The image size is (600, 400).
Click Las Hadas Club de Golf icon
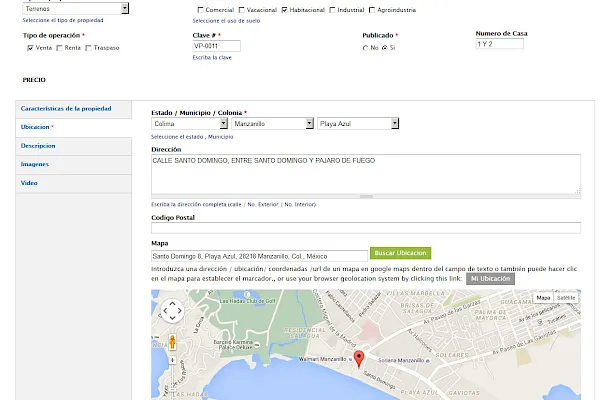pos(247,295)
